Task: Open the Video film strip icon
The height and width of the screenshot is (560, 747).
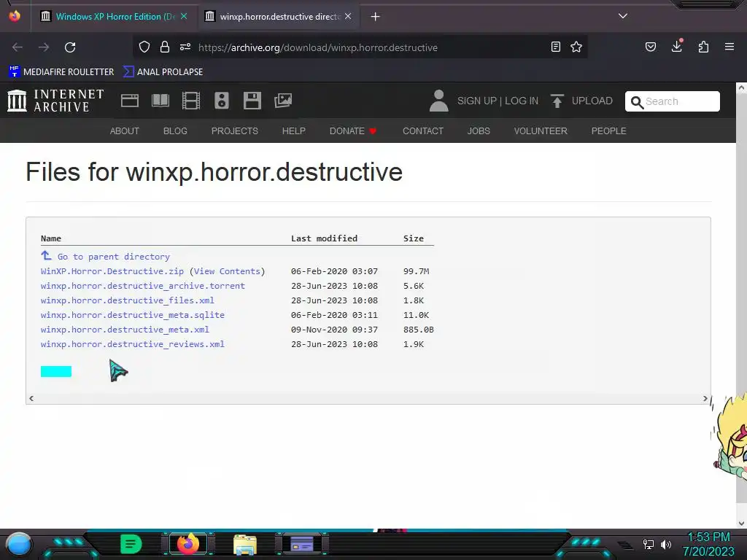Action: 191,101
